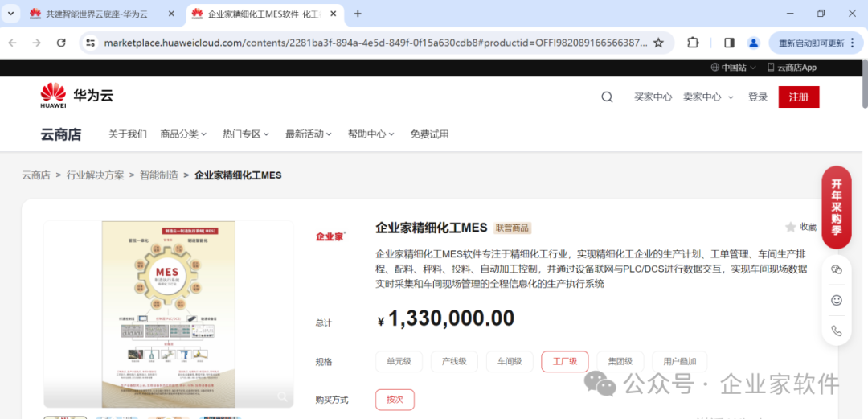Expand the 中国站 region dropdown
868x419 pixels.
click(x=733, y=68)
